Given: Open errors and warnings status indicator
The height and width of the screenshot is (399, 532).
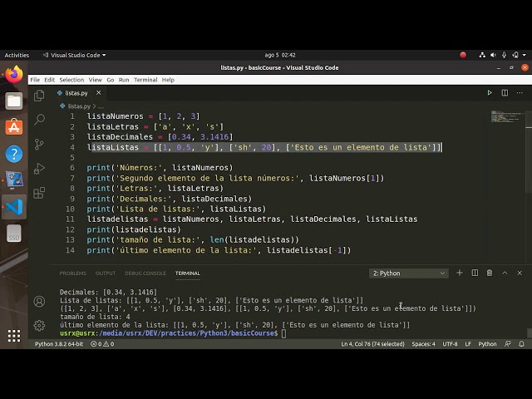Looking at the screenshot, I should click(102, 343).
